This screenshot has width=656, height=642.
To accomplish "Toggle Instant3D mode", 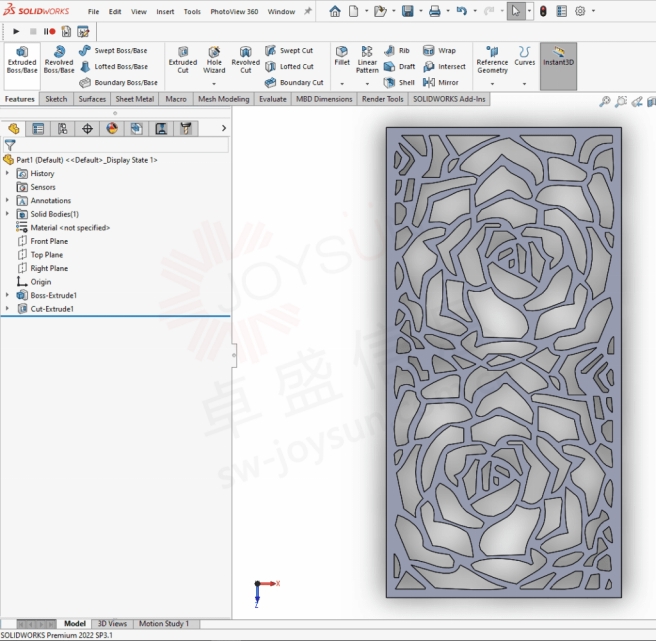I will point(559,66).
